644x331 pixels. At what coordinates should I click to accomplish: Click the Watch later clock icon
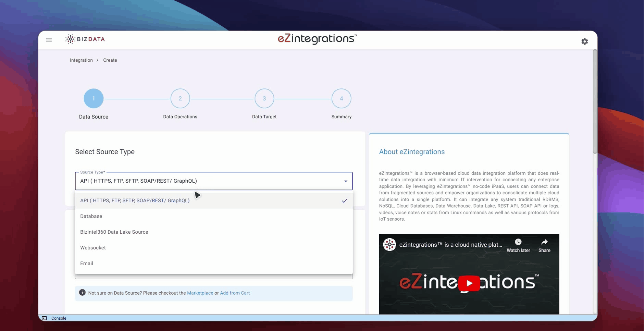click(518, 242)
